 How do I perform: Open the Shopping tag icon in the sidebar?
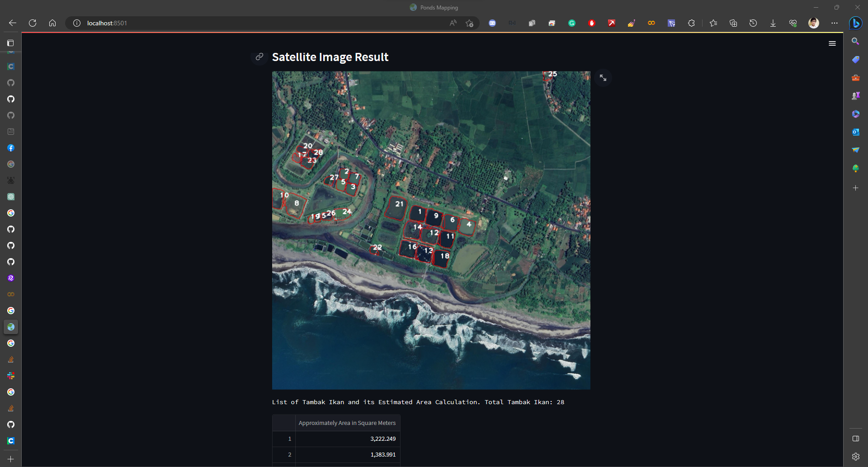(x=856, y=59)
